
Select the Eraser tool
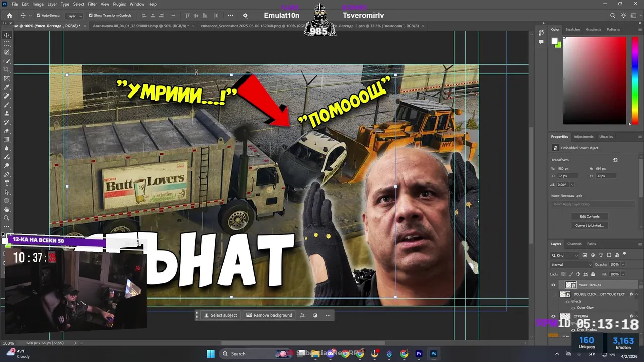7,131
